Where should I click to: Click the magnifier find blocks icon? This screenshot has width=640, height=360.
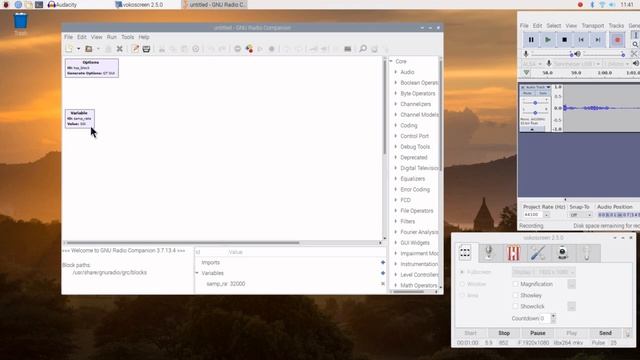tap(362, 49)
